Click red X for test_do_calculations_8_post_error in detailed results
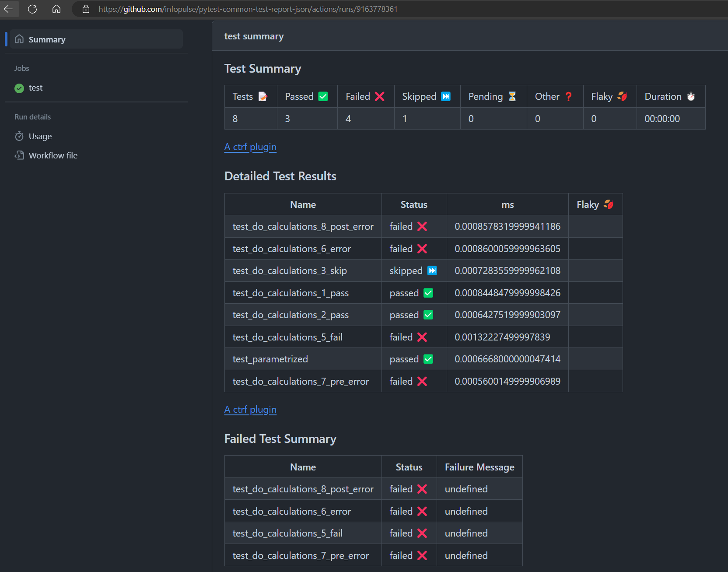 [x=422, y=226]
